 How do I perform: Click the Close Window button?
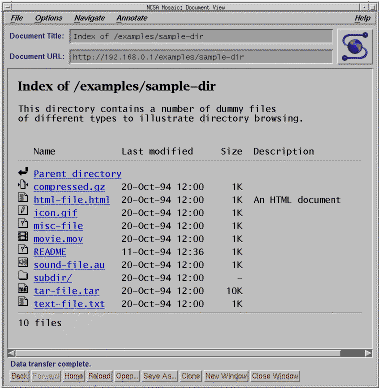[x=275, y=376]
